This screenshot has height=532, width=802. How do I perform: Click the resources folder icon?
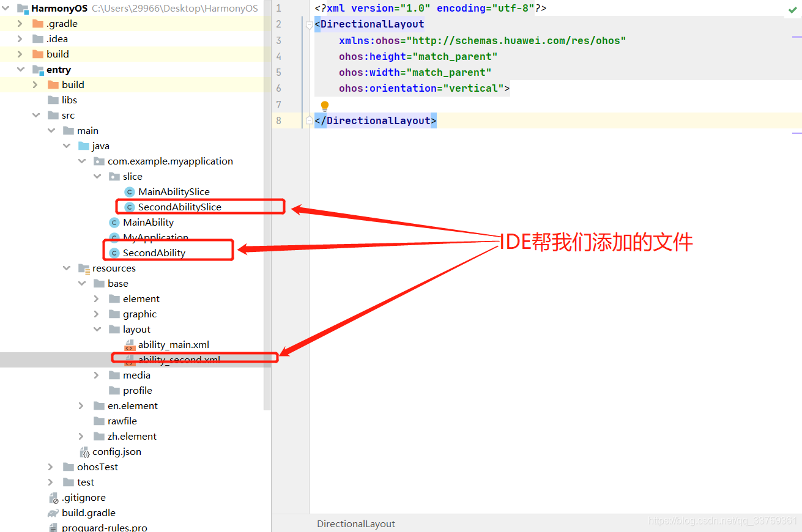pyautogui.click(x=84, y=268)
